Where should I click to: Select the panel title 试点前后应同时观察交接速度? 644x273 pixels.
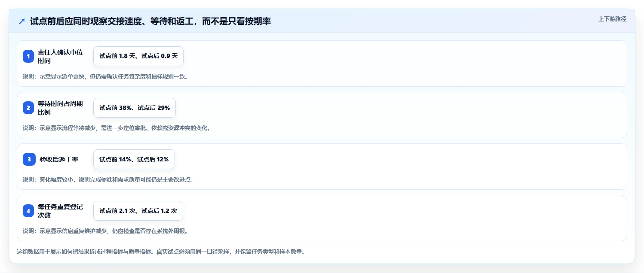pos(150,21)
